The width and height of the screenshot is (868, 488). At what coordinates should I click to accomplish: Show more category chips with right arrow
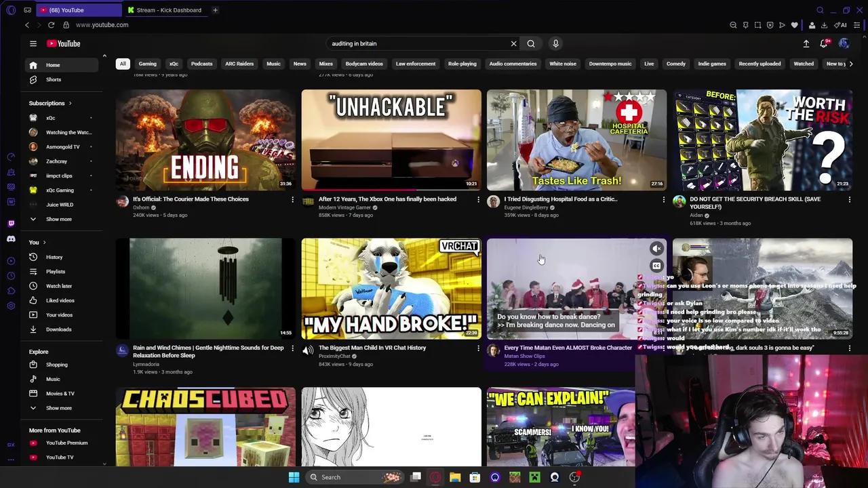[x=850, y=64]
